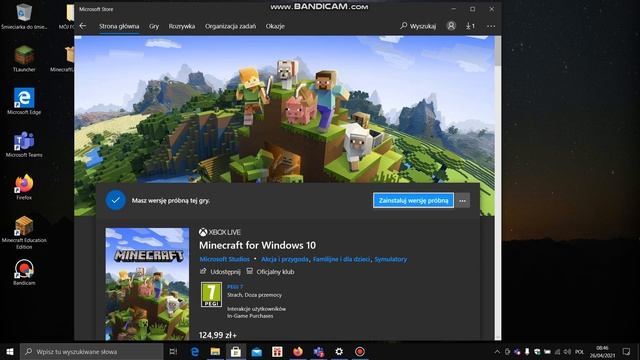Click Microsoft Store taskbar icon
Image resolution: width=640 pixels, height=360 pixels.
pos(236,351)
